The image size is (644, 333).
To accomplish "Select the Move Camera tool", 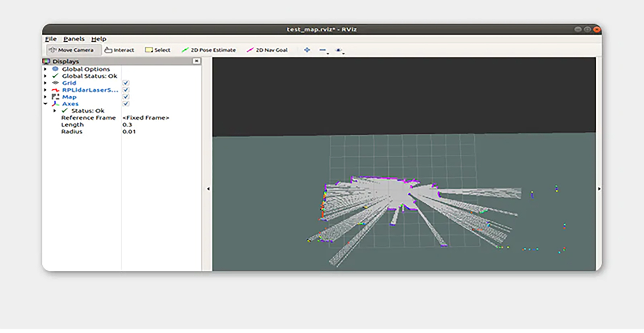I will point(71,50).
